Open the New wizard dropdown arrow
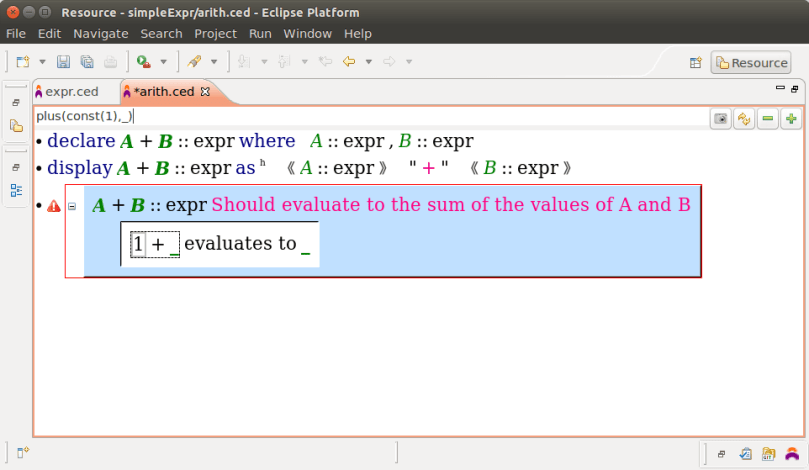 [x=40, y=62]
